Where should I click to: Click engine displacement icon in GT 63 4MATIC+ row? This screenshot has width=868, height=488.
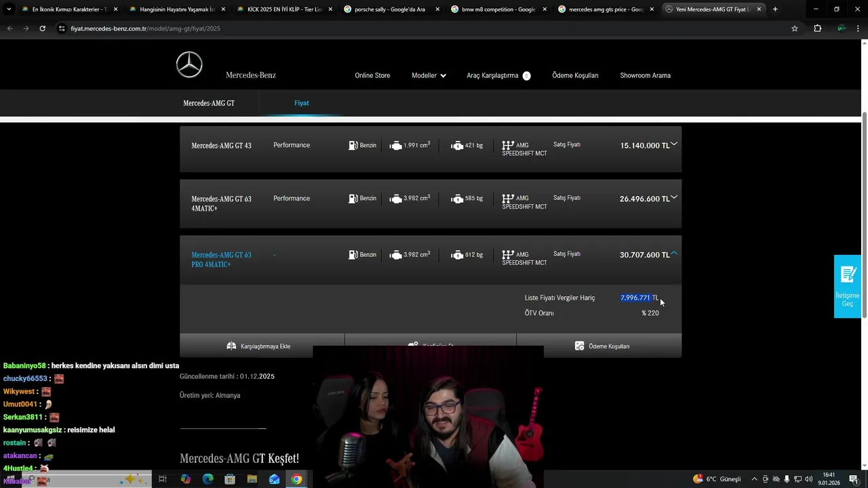(x=396, y=199)
